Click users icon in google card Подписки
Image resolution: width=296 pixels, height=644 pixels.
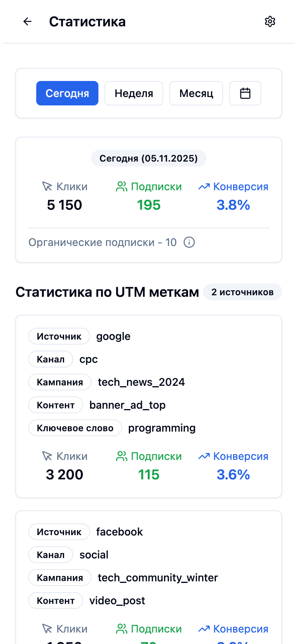tap(121, 456)
